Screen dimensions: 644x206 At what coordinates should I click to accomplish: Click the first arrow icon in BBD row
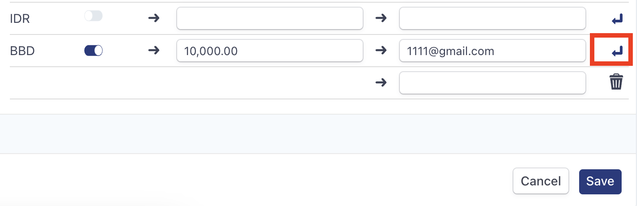(154, 51)
